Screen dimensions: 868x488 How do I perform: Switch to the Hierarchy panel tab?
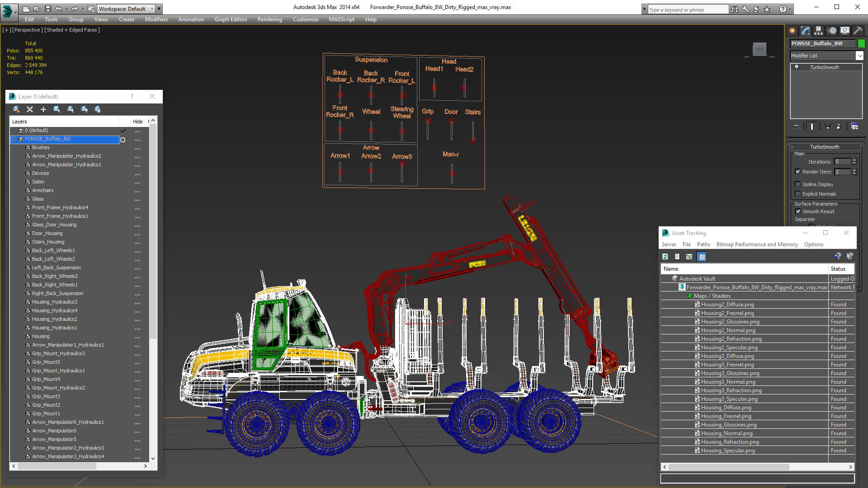[x=819, y=31]
